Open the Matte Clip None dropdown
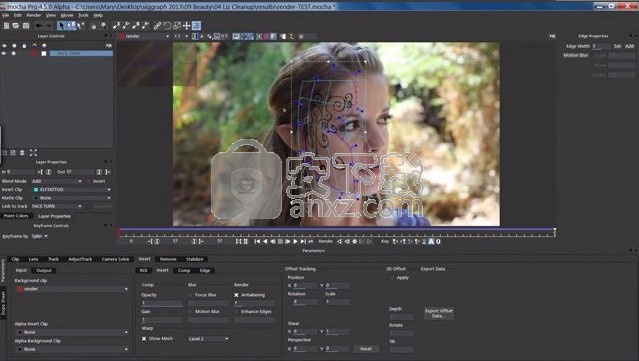Viewport: 639px width, 361px height. click(72, 198)
